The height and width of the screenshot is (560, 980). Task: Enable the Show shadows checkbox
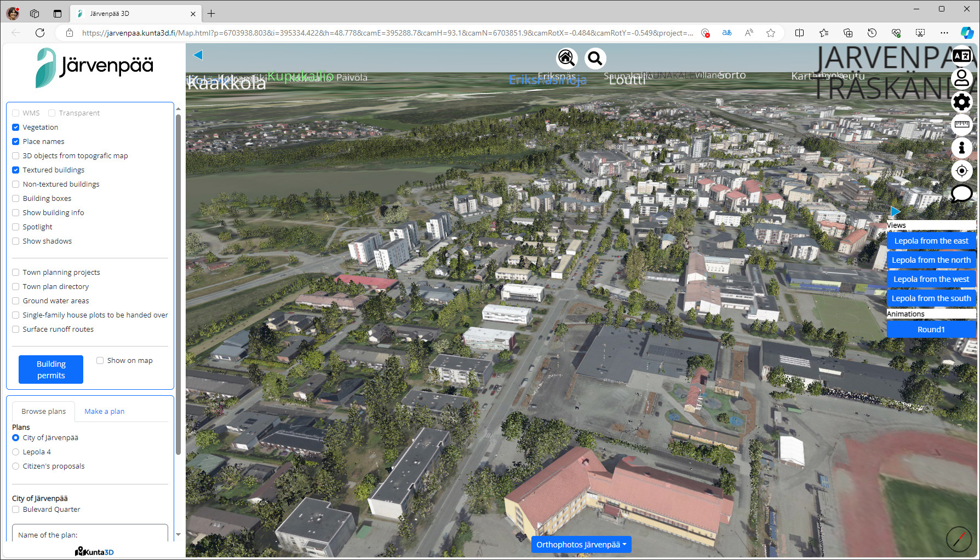(x=16, y=241)
